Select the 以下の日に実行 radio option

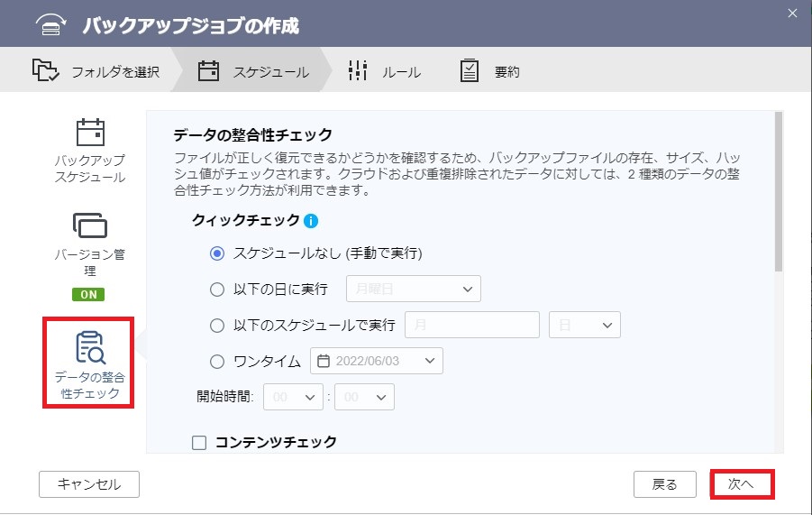(x=217, y=290)
